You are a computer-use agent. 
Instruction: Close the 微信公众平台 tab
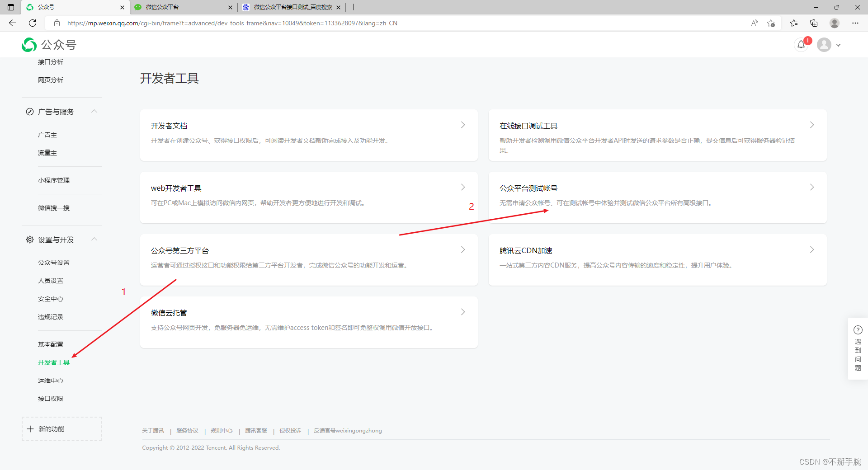pyautogui.click(x=230, y=7)
